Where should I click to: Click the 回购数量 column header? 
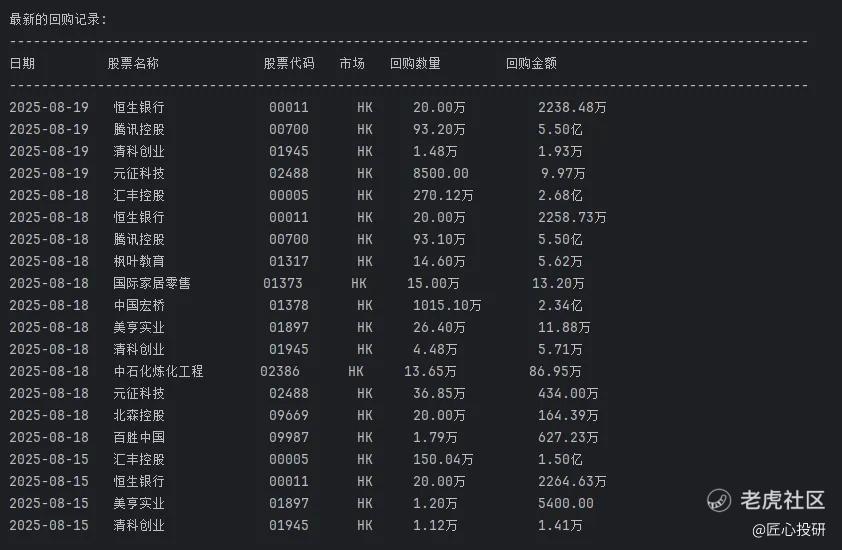pyautogui.click(x=415, y=63)
